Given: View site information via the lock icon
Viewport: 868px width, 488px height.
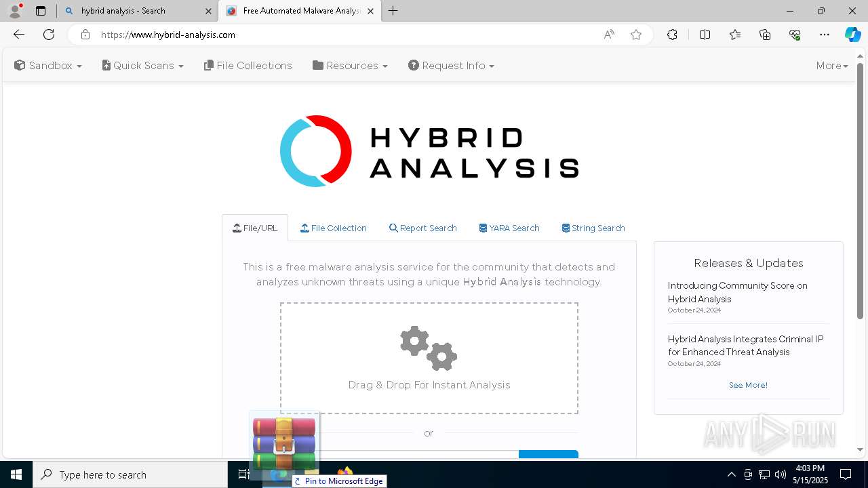Looking at the screenshot, I should 85,35.
